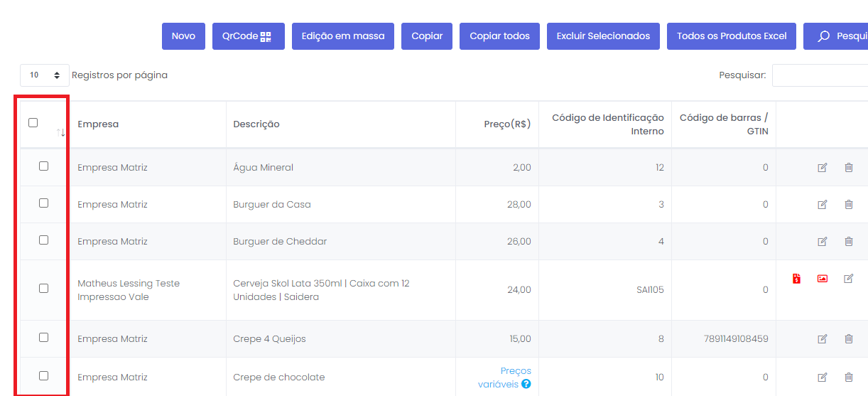Tick the checkbox for Cerveja Skol row
The height and width of the screenshot is (396, 868).
coord(43,289)
